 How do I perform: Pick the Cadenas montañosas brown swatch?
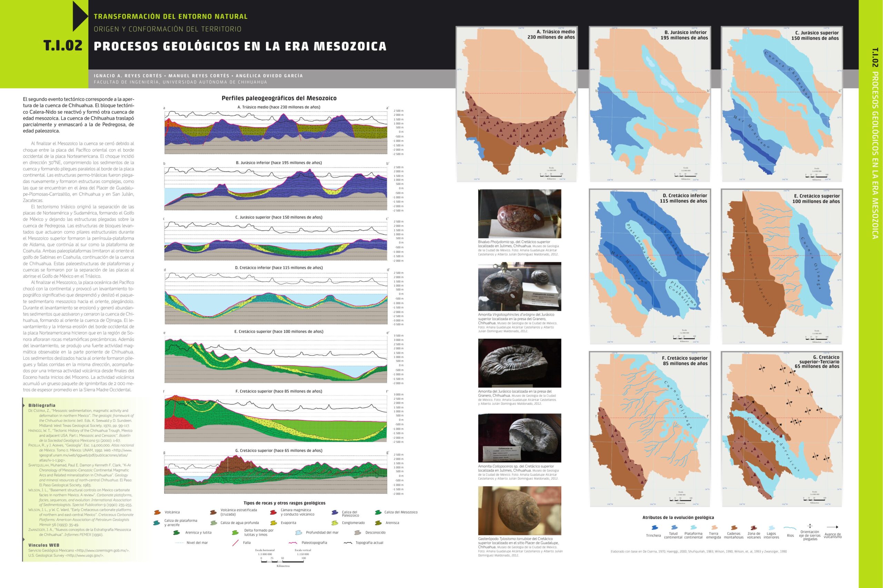coord(734,528)
